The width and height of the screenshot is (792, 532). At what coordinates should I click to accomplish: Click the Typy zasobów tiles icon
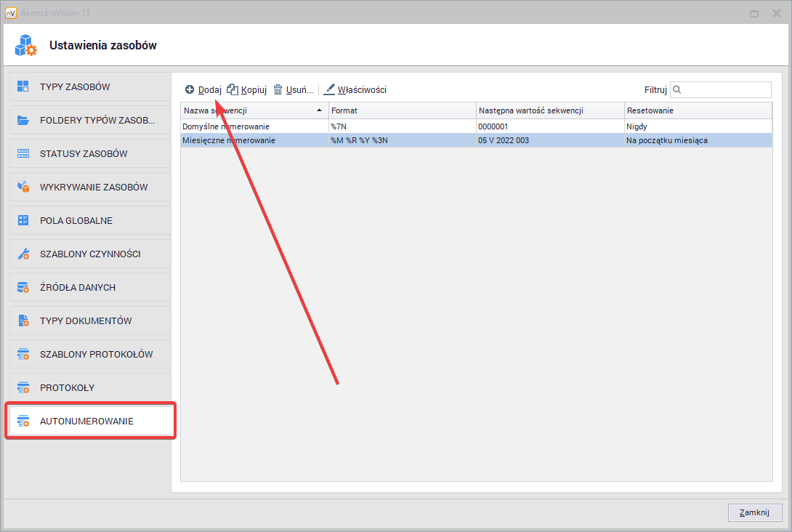[x=23, y=87]
